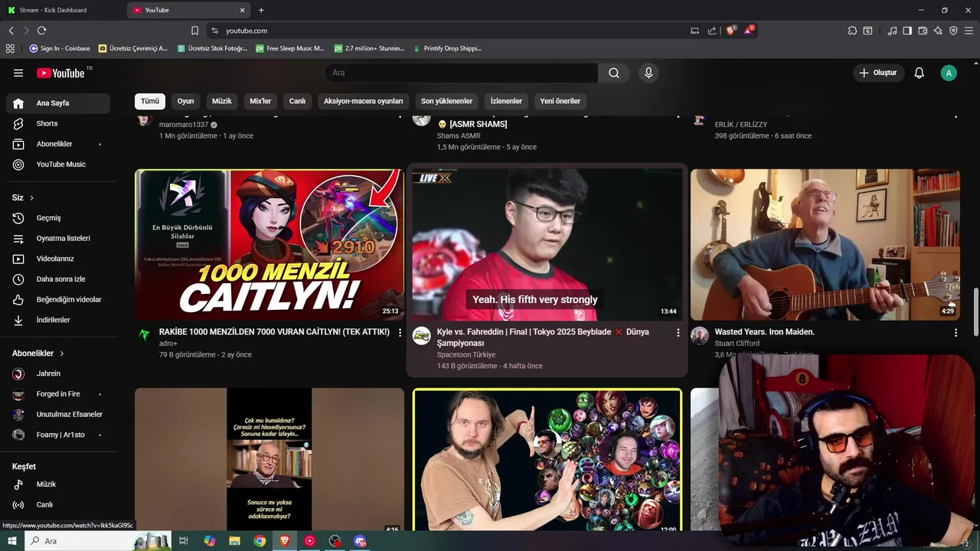Image resolution: width=980 pixels, height=551 pixels.
Task: Expand the Abonelikler subscriptions heading
Action: coord(38,354)
